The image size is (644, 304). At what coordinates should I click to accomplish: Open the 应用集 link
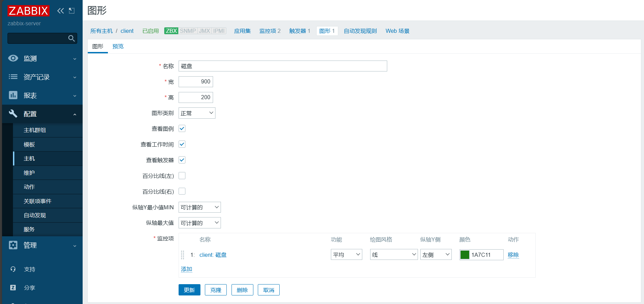click(x=242, y=31)
